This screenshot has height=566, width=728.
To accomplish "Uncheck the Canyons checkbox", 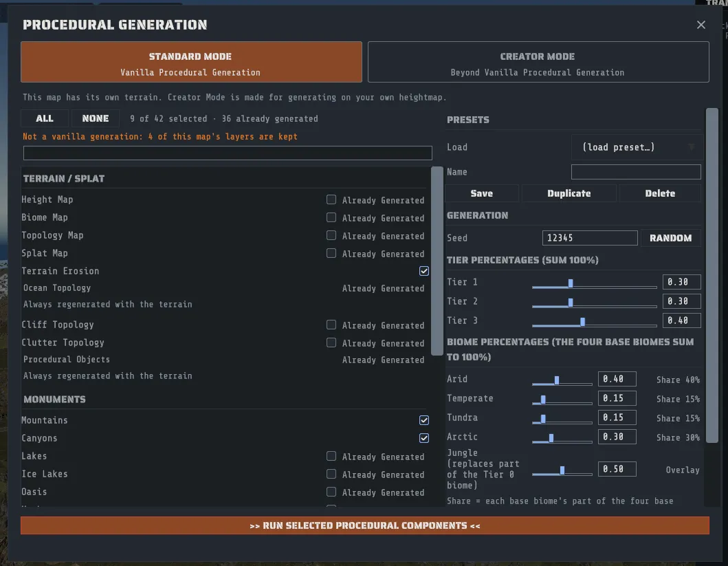I will (x=424, y=438).
